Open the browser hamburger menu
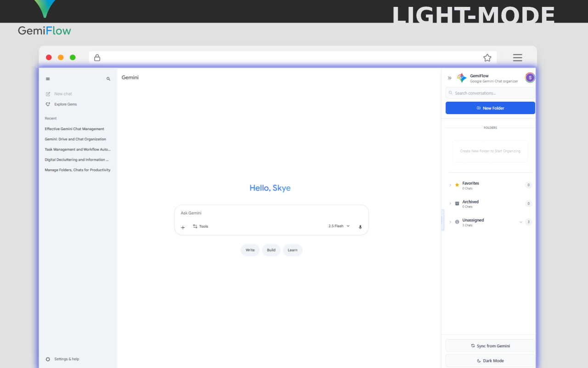Image resolution: width=588 pixels, height=368 pixels. (518, 57)
